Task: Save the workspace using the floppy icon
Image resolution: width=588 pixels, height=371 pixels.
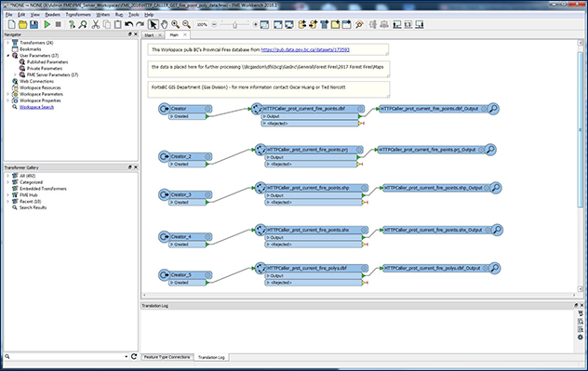Action: (34, 25)
